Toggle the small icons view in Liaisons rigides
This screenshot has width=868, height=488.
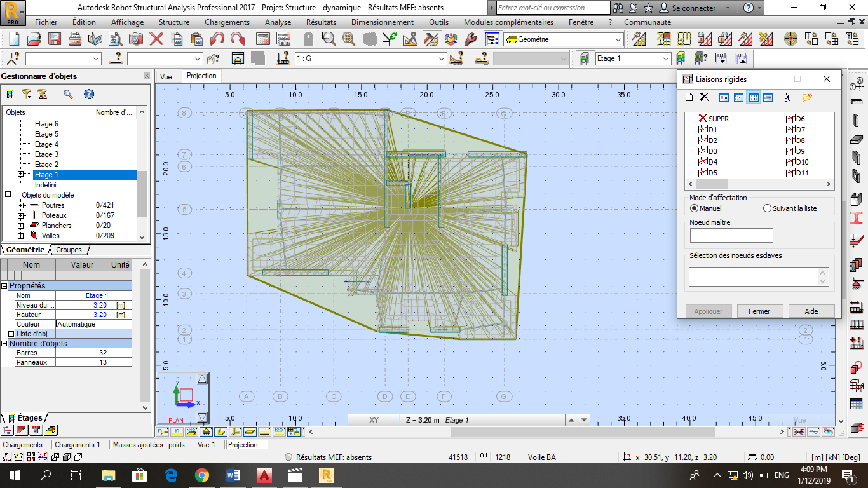738,97
